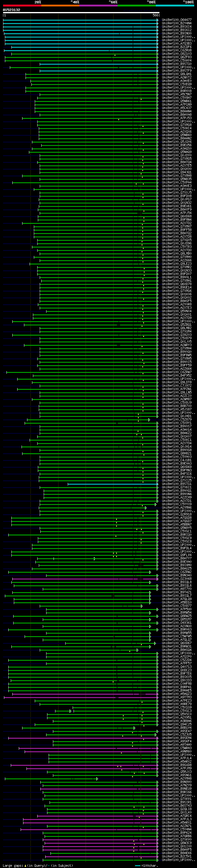
Task: Select the UniRef100_B8AEK6 label
Action: (x=176, y=853)
